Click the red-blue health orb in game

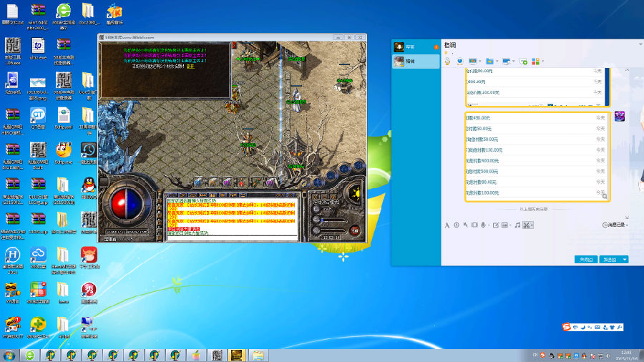127,204
